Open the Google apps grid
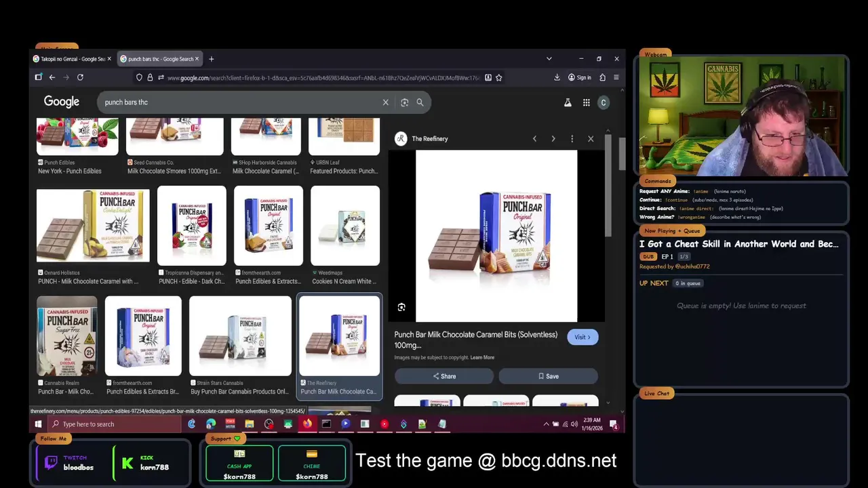 click(586, 102)
